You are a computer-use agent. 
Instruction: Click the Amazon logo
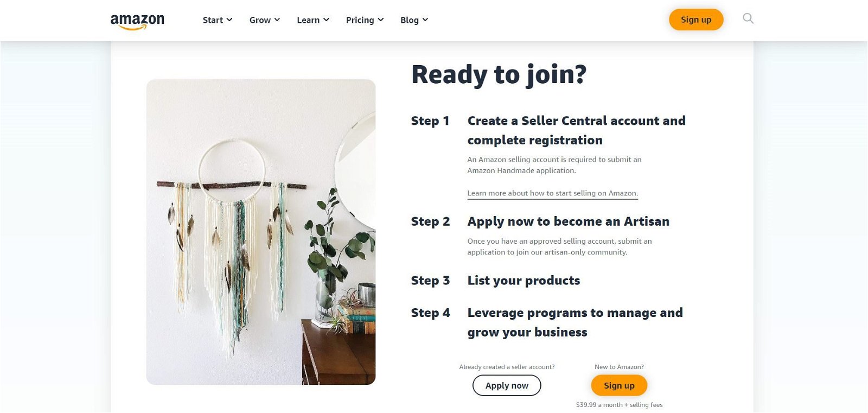(137, 21)
